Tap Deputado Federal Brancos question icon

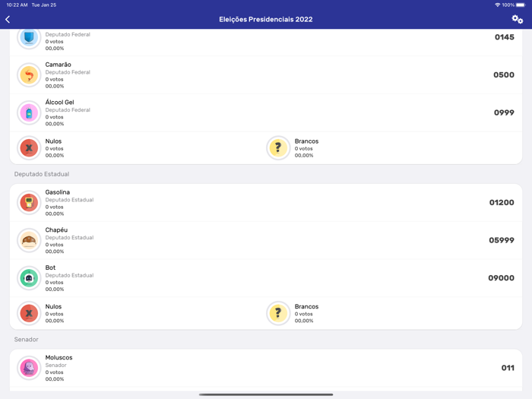point(278,148)
